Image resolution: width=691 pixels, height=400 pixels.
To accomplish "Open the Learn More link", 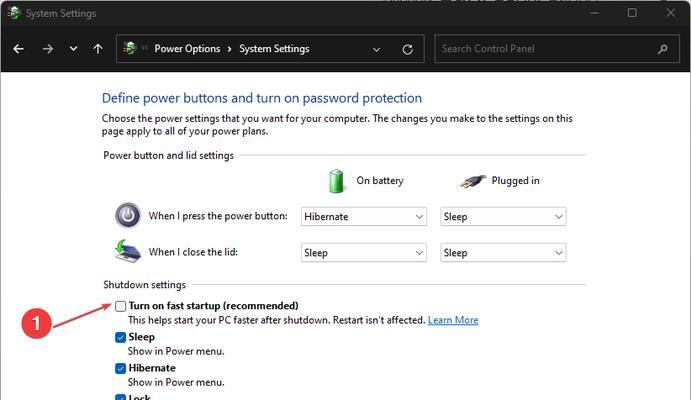I will click(453, 320).
